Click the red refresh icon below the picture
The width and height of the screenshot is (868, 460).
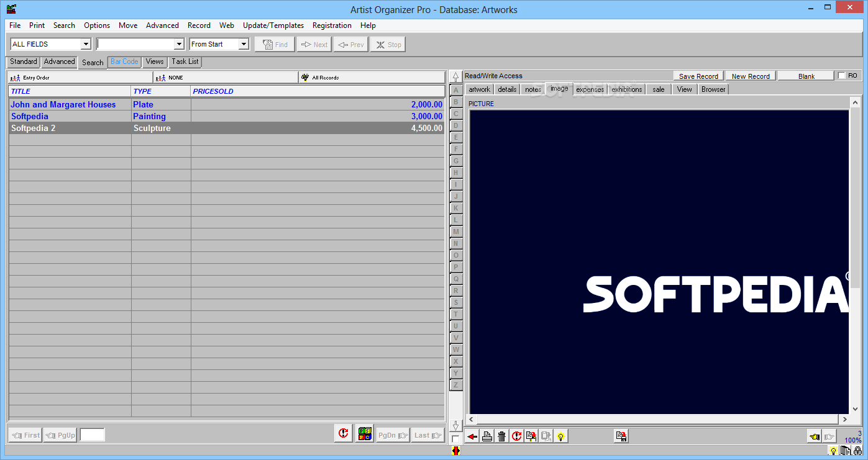(x=516, y=436)
